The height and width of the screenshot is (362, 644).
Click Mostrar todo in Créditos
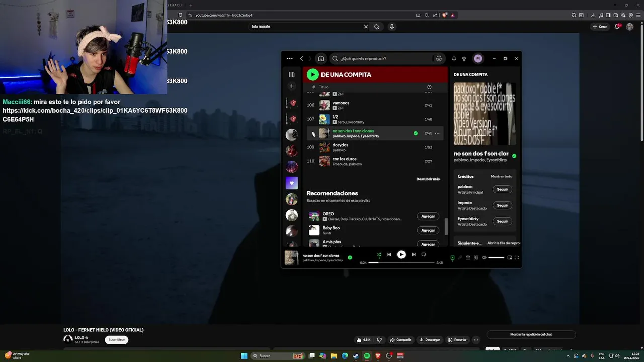tap(501, 176)
